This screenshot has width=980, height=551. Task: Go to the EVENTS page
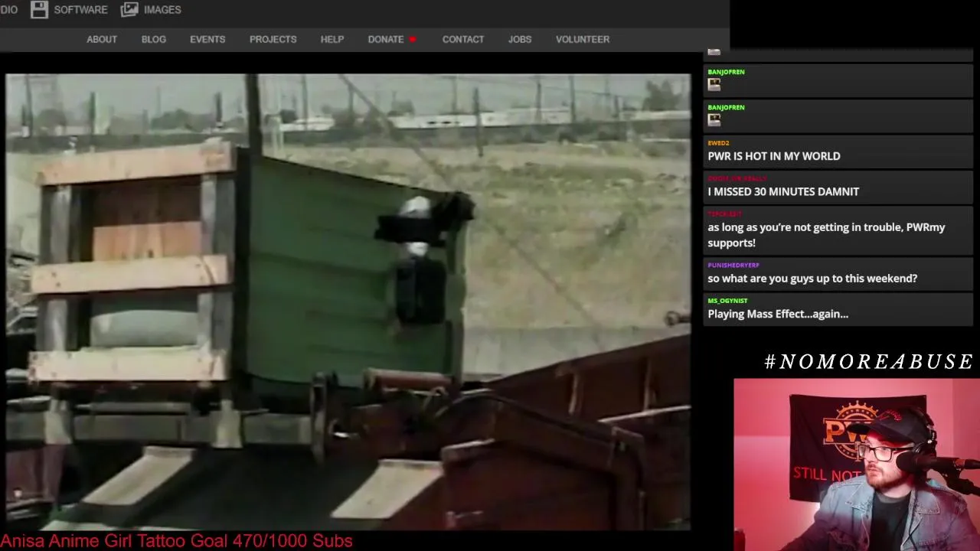click(207, 39)
